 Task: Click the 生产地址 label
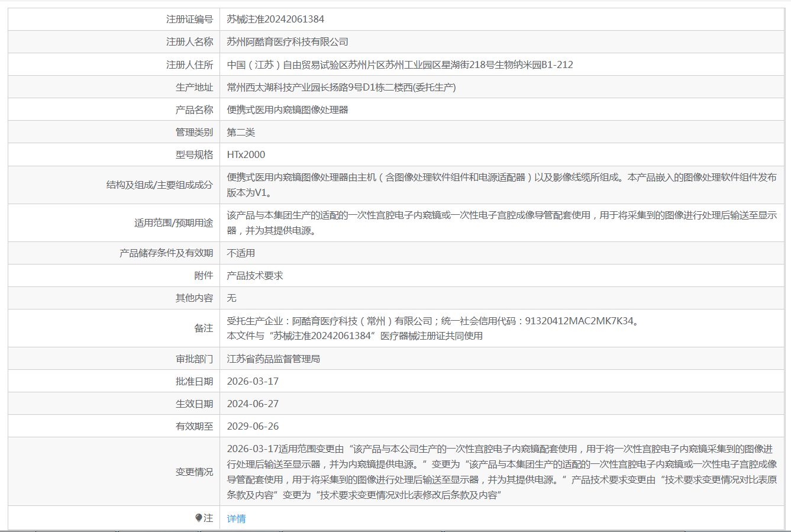194,87
